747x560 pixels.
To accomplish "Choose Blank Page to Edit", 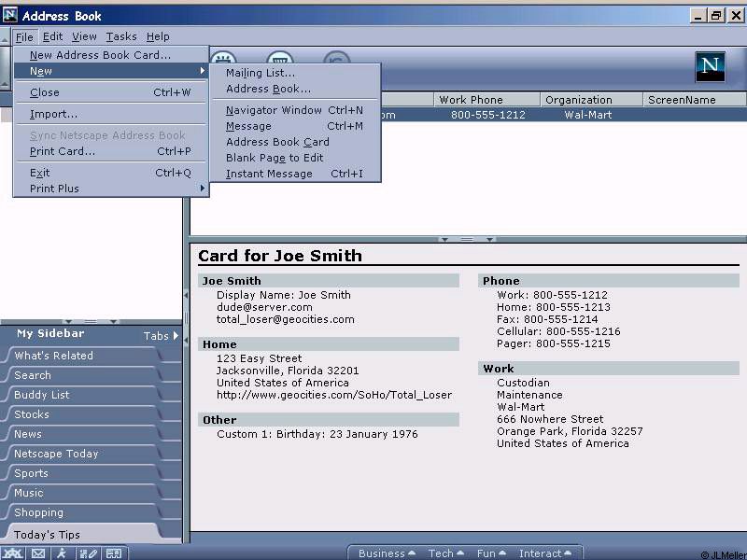I will pyautogui.click(x=295, y=158).
